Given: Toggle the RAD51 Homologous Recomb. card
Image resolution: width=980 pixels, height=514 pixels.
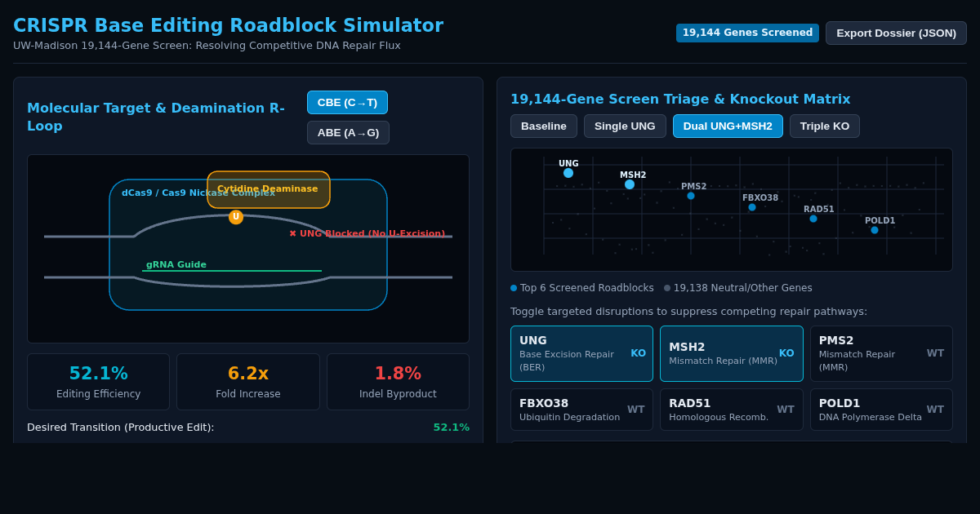Looking at the screenshot, I should coord(732,410).
